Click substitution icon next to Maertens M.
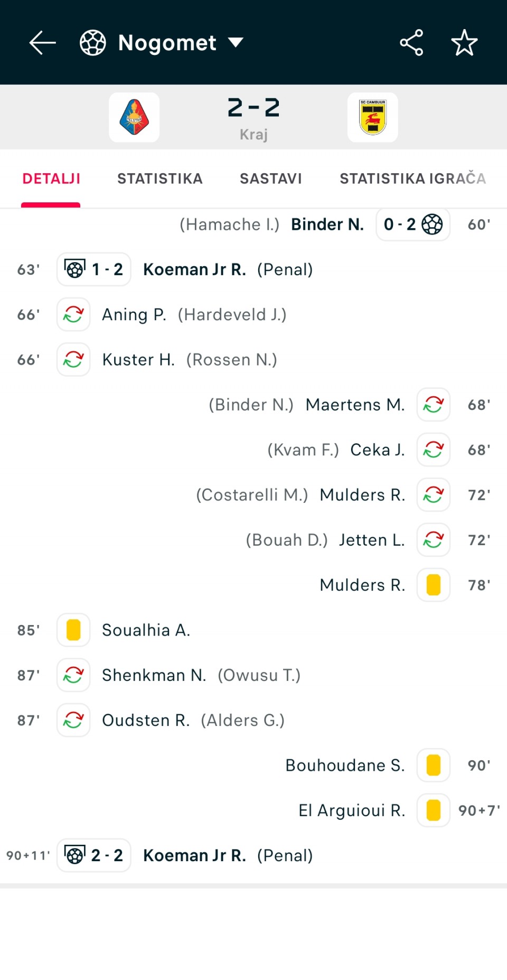This screenshot has height=980, width=507. (x=434, y=405)
